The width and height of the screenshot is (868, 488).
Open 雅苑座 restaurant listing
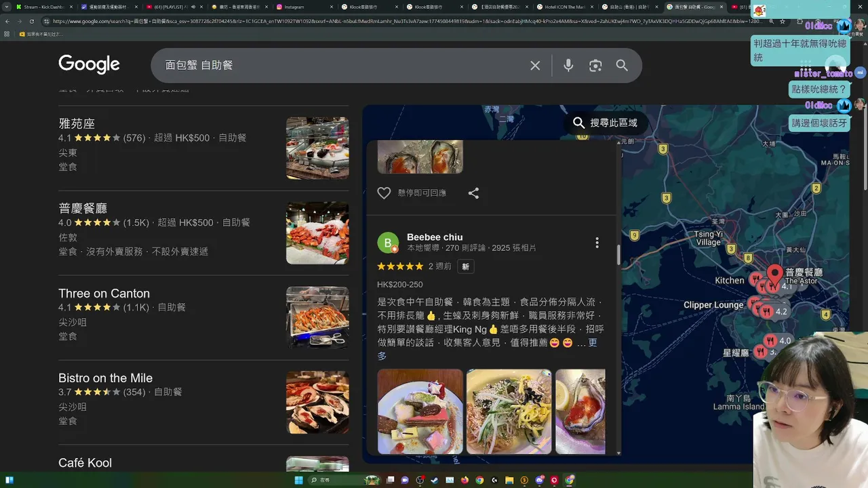point(77,124)
